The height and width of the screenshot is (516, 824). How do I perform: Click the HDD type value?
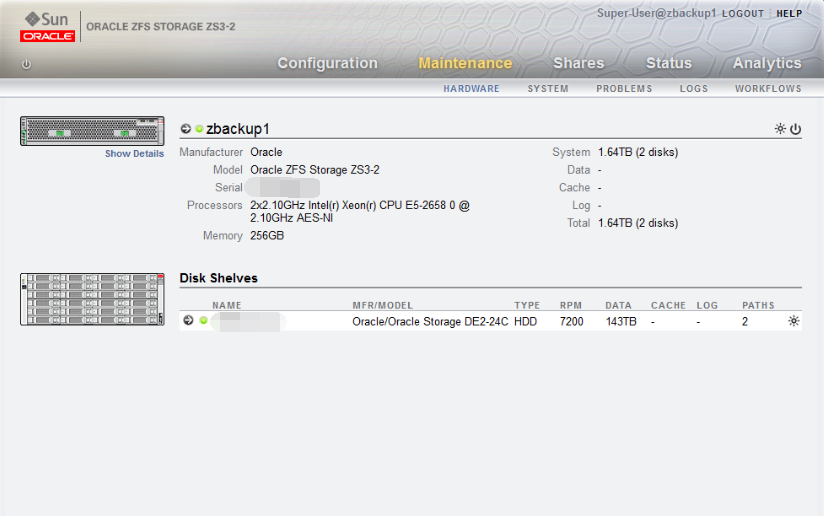tap(526, 322)
